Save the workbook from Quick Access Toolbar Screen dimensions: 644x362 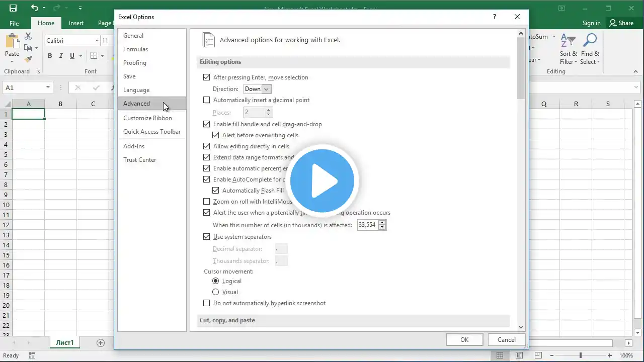(x=13, y=8)
